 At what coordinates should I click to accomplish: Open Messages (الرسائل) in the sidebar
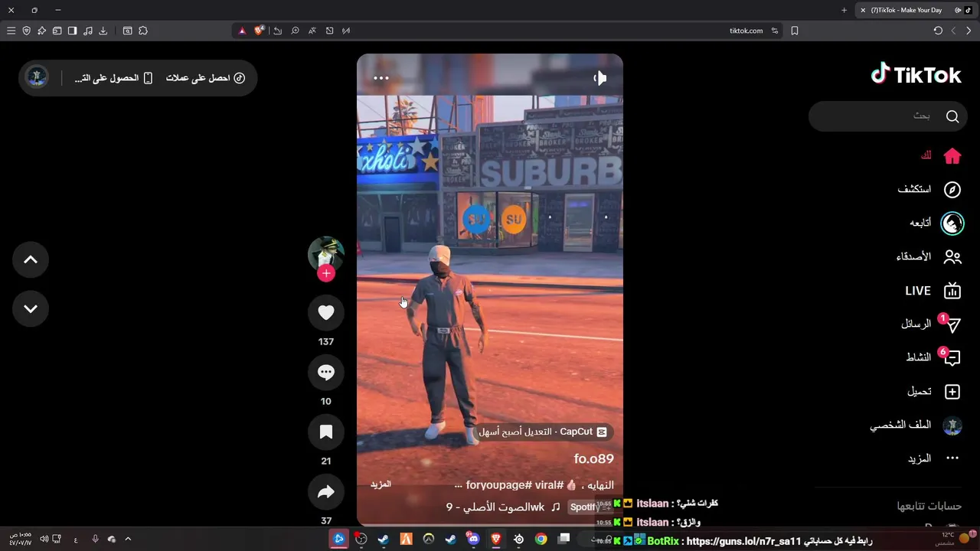coord(930,324)
